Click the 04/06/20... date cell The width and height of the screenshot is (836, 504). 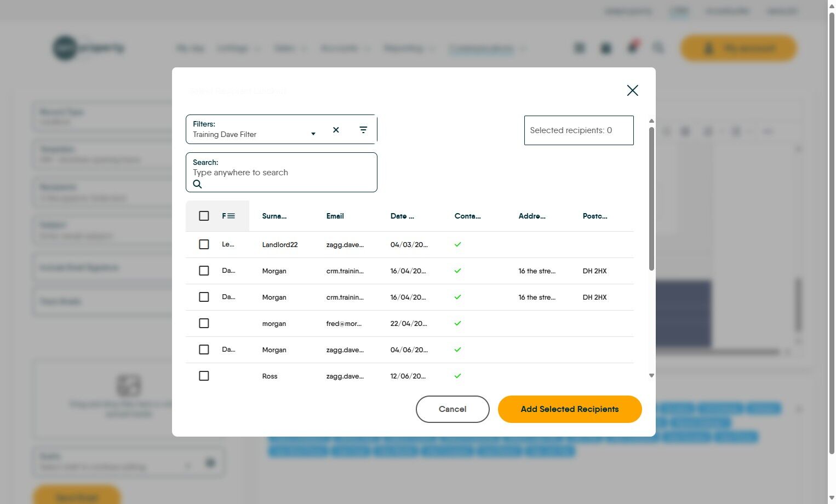tap(409, 350)
